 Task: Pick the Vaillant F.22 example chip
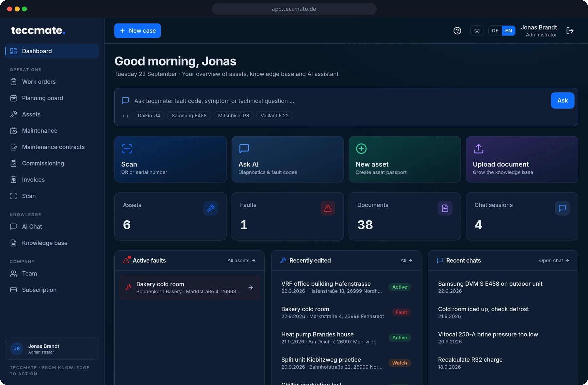tap(275, 116)
